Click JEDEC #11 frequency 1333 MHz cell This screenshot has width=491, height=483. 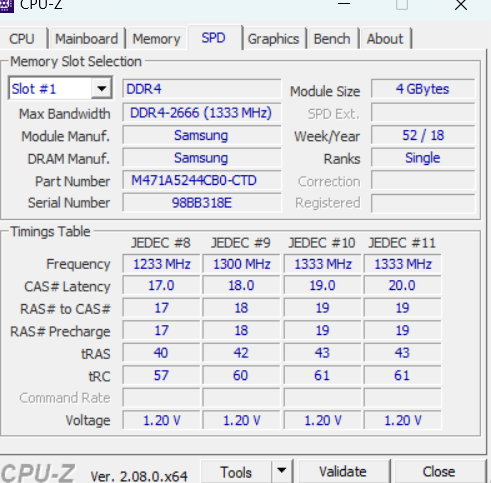click(403, 264)
